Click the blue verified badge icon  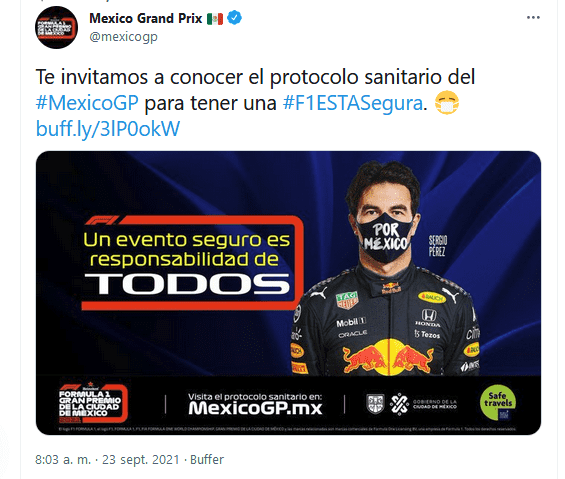(235, 18)
